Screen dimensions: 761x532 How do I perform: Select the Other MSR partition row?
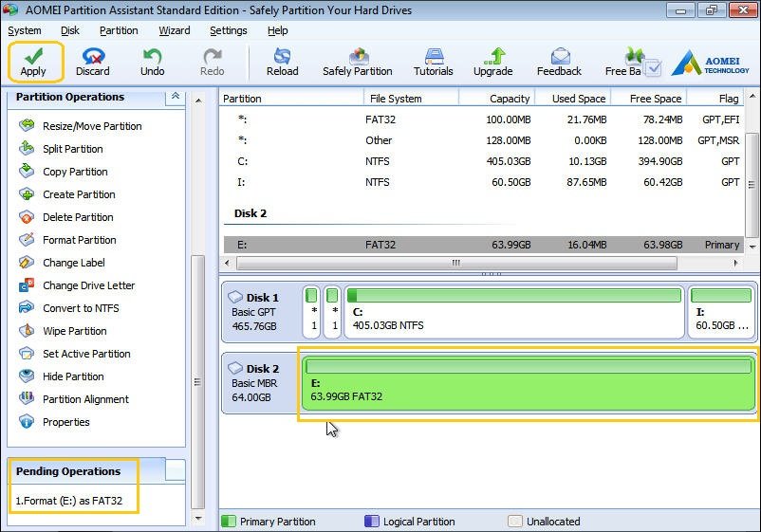483,140
